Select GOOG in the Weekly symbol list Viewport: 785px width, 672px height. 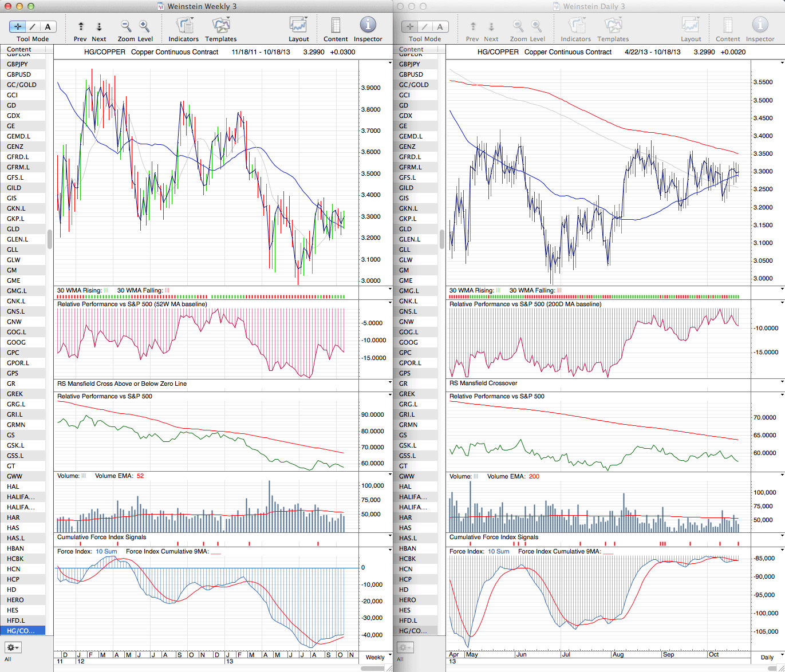17,342
